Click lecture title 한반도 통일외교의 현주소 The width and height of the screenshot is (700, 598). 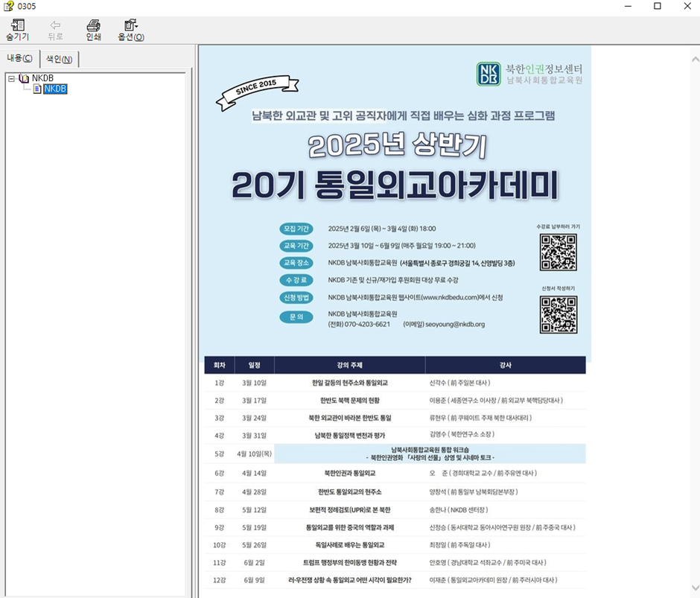point(349,492)
